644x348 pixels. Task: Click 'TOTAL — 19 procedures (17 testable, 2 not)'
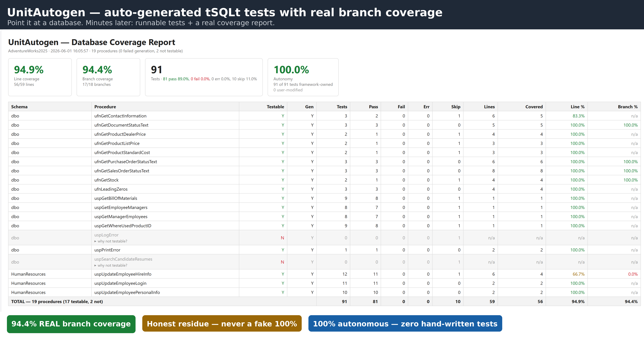(57, 302)
